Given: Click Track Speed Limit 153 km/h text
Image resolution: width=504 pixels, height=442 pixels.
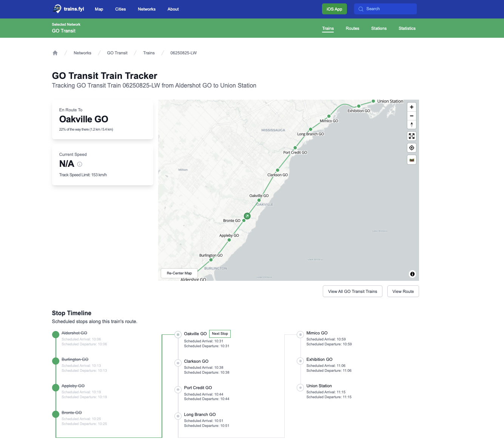Looking at the screenshot, I should pyautogui.click(x=83, y=175).
